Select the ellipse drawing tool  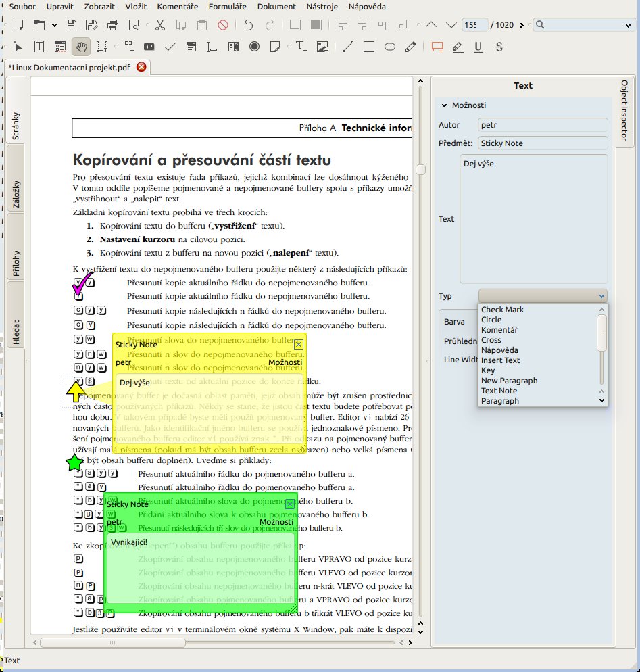pos(390,47)
